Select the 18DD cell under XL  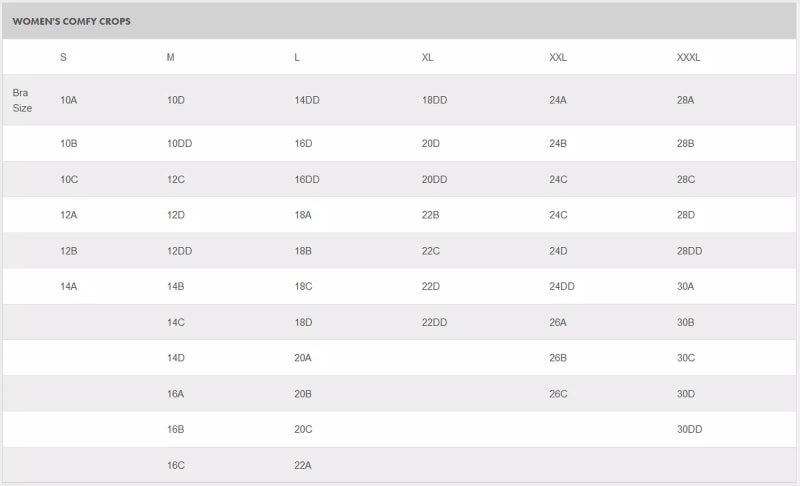(x=434, y=100)
